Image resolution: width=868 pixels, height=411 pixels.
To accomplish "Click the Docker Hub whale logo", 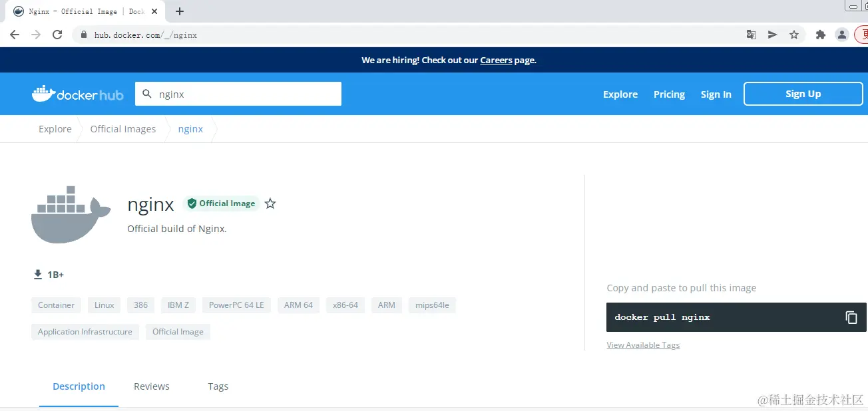I will [x=77, y=94].
